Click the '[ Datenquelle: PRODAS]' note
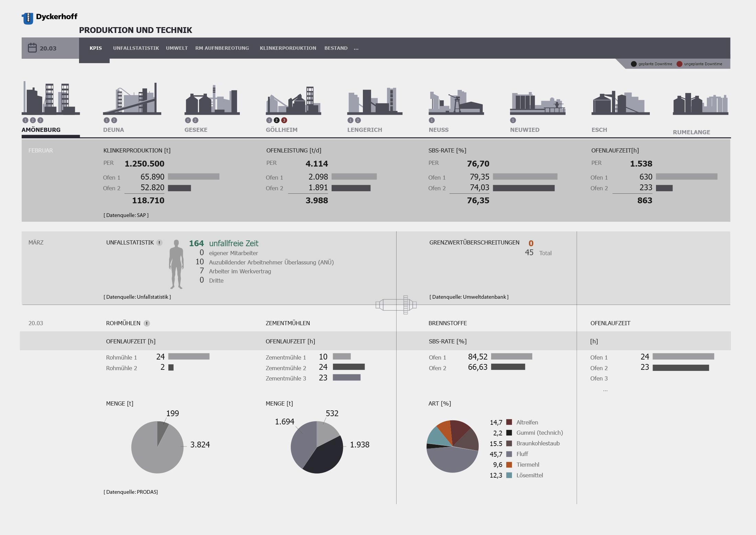 pos(131,492)
